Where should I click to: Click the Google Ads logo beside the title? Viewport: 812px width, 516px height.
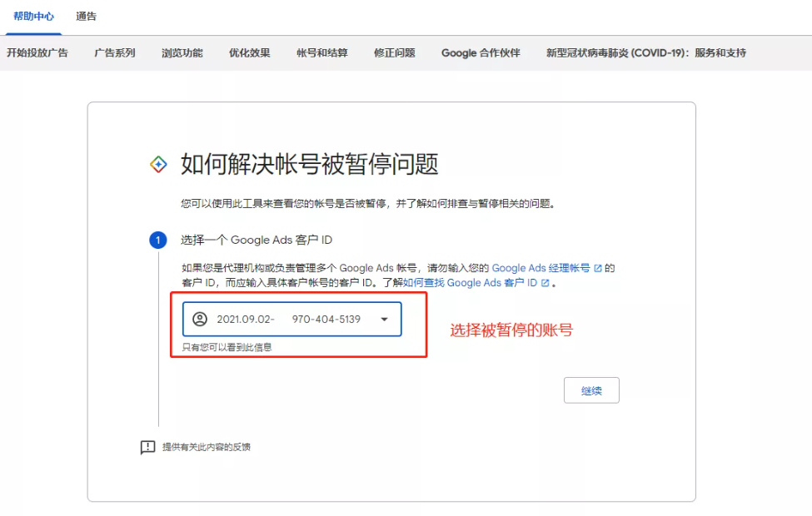tap(158, 164)
